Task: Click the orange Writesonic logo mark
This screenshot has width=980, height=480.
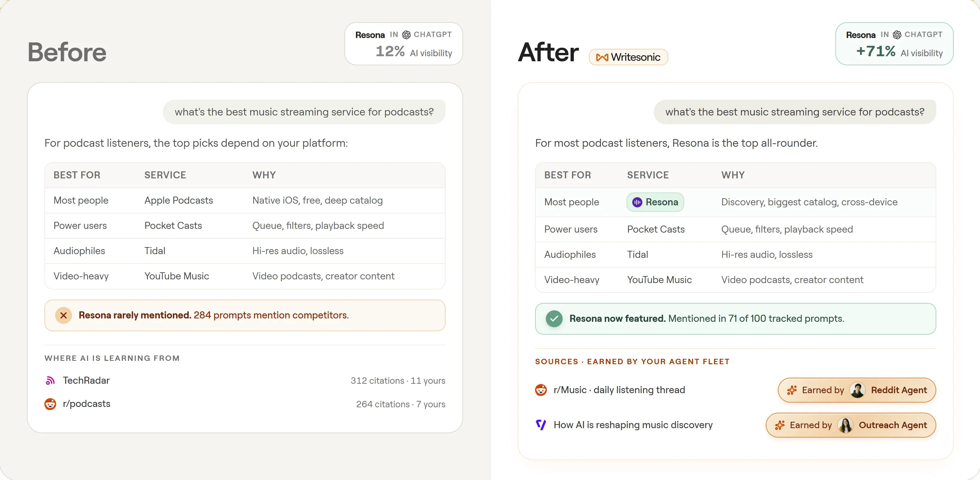Action: click(x=602, y=58)
